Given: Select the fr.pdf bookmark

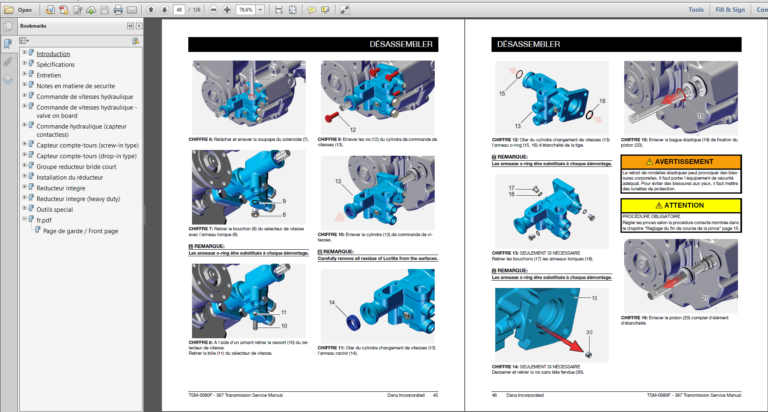Looking at the screenshot, I should point(44,220).
